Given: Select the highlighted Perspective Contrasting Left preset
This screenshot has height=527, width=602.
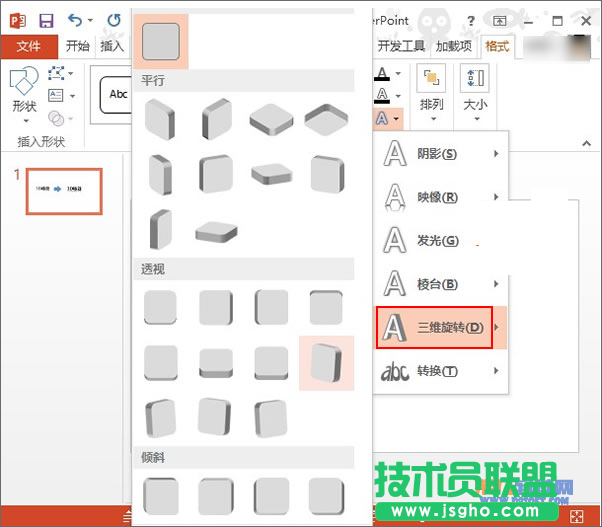Looking at the screenshot, I should pos(326,363).
